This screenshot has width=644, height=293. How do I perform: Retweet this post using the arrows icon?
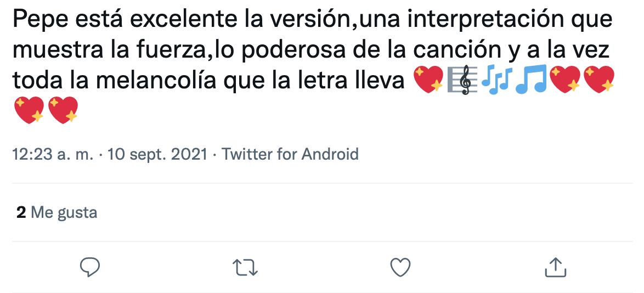point(245,267)
